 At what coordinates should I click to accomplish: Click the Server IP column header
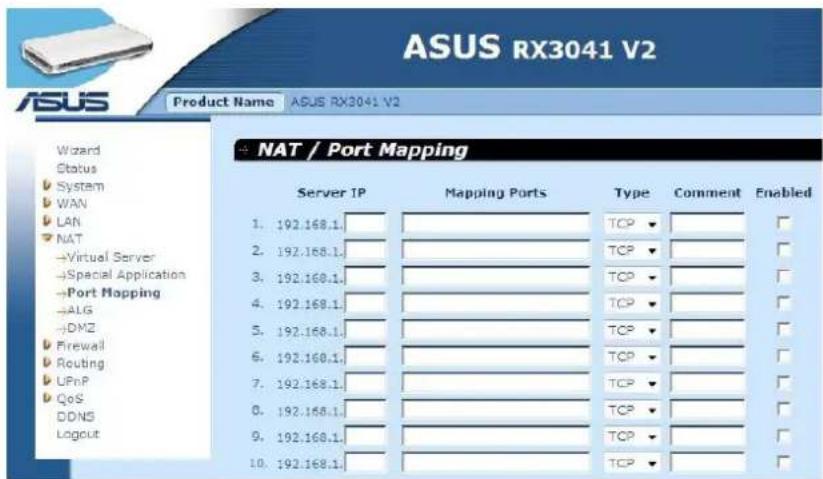coord(331,193)
